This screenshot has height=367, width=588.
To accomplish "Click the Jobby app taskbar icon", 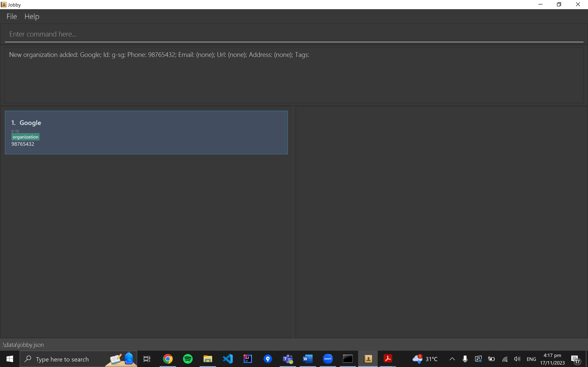I will coord(368,359).
